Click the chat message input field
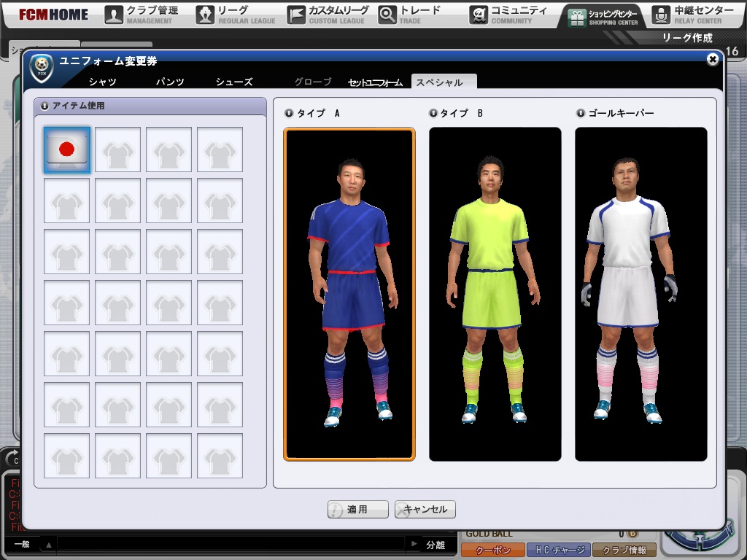747x560 pixels. 231,544
